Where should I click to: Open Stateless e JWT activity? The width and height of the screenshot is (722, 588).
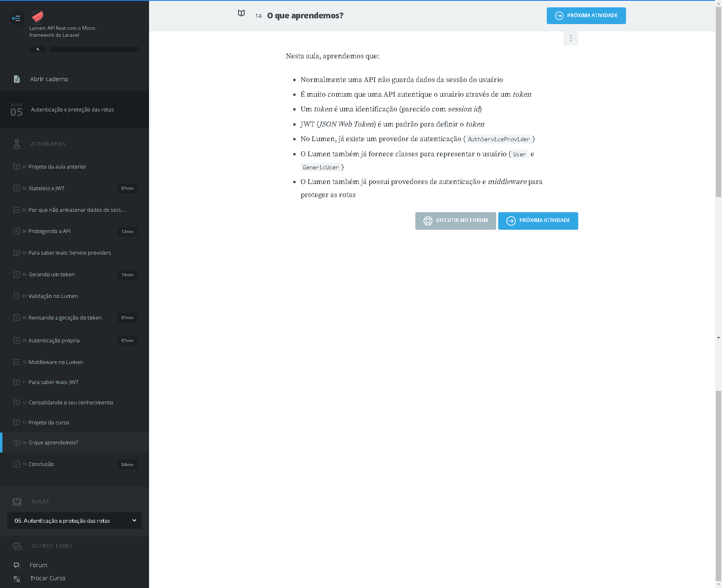pyautogui.click(x=47, y=189)
